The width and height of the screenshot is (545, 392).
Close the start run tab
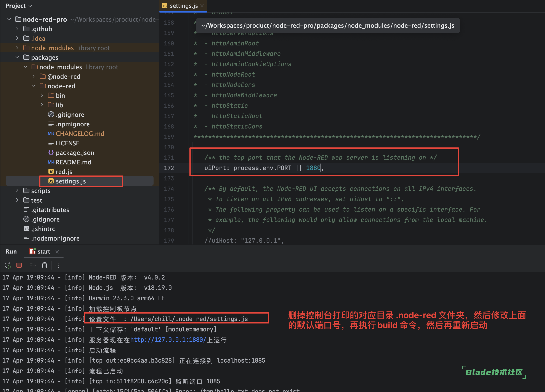[57, 252]
